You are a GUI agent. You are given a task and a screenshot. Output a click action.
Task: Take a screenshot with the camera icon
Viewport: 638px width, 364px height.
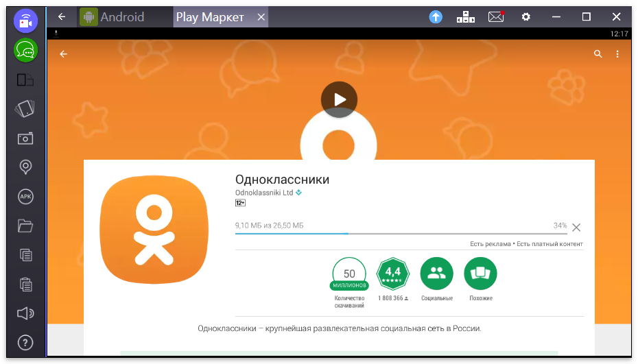coord(25,138)
